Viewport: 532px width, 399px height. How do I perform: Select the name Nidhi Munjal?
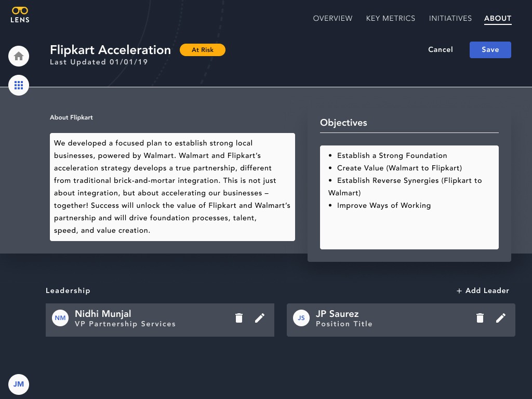click(103, 314)
